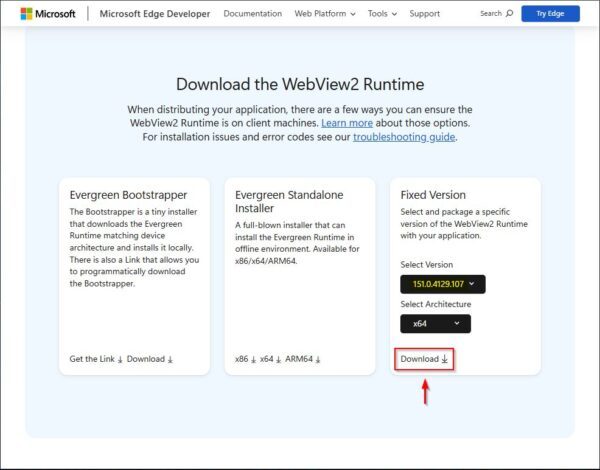Screen dimensions: 600x470
Task: Download the ARM64 Standalone Installer
Action: pyautogui.click(x=303, y=359)
